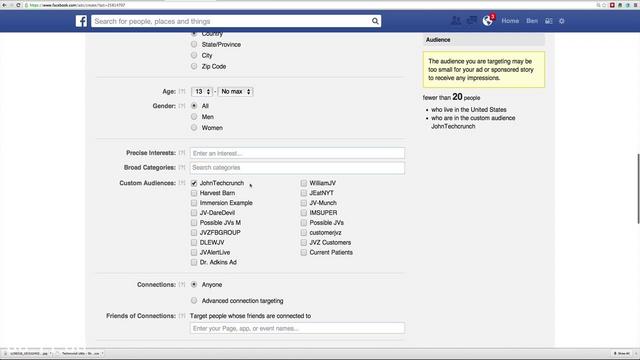The image size is (640, 360).
Task: Check the IMSUPER audience
Action: pyautogui.click(x=304, y=213)
